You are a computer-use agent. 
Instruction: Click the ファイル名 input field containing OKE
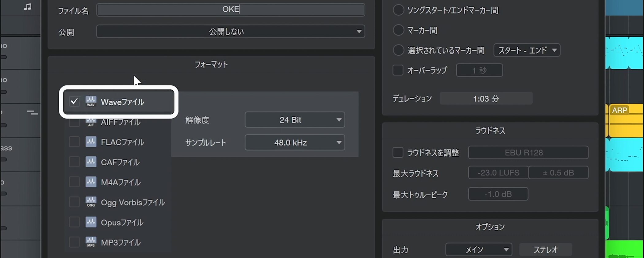(x=230, y=10)
